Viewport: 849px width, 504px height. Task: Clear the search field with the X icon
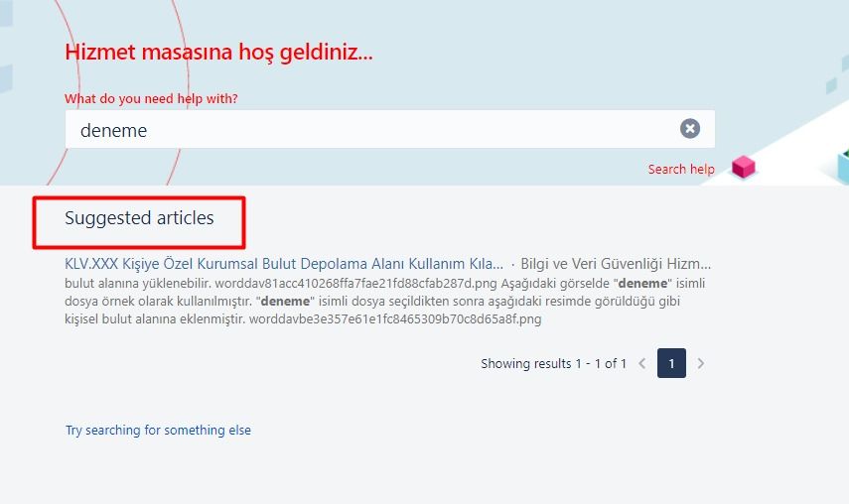(x=690, y=129)
